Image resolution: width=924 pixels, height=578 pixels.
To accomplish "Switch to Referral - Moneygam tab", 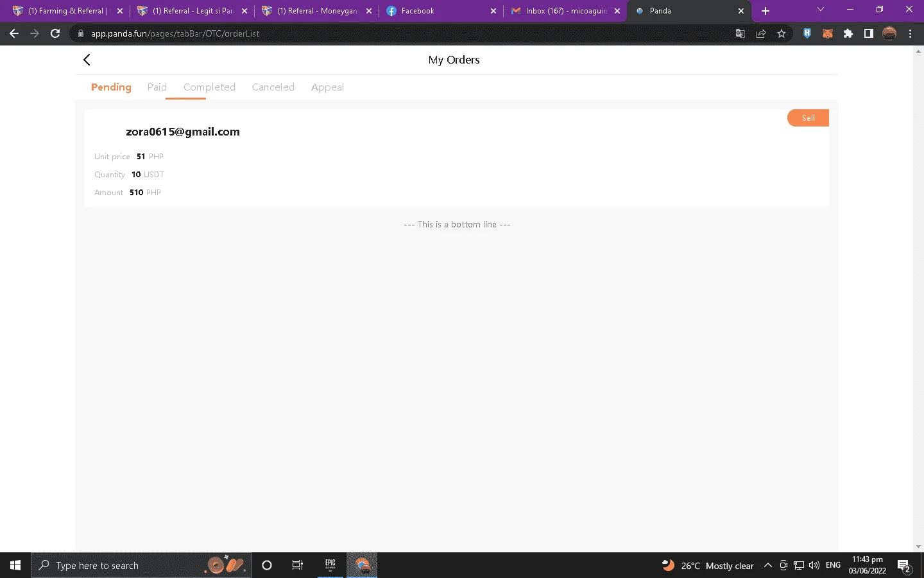I will tap(316, 11).
